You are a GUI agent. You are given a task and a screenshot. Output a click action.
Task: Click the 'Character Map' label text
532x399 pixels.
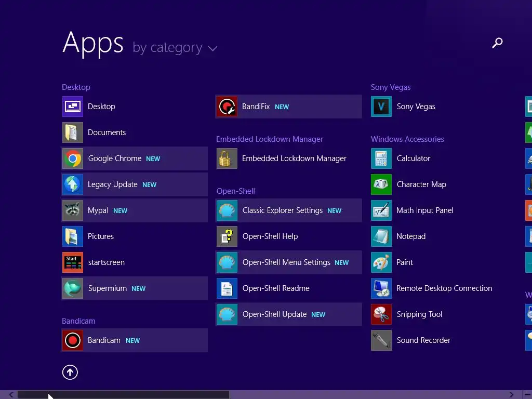[x=421, y=184]
